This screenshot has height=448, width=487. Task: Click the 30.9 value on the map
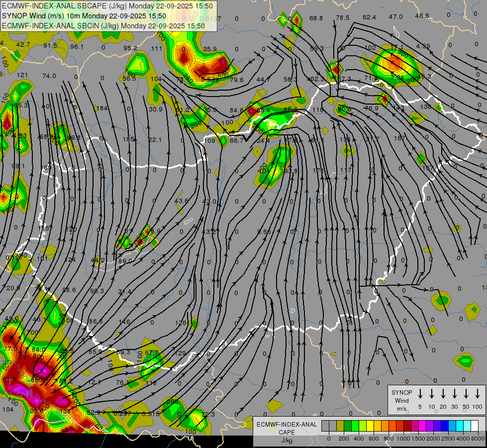(156, 109)
